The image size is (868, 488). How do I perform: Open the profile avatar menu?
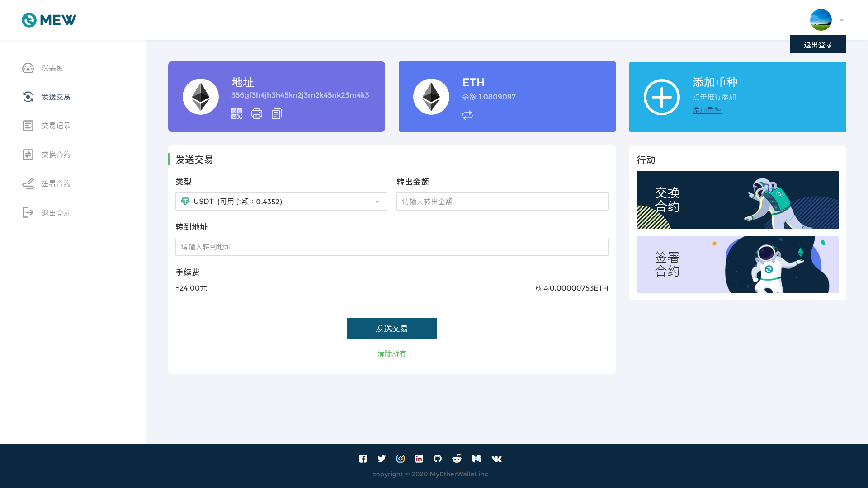click(821, 20)
